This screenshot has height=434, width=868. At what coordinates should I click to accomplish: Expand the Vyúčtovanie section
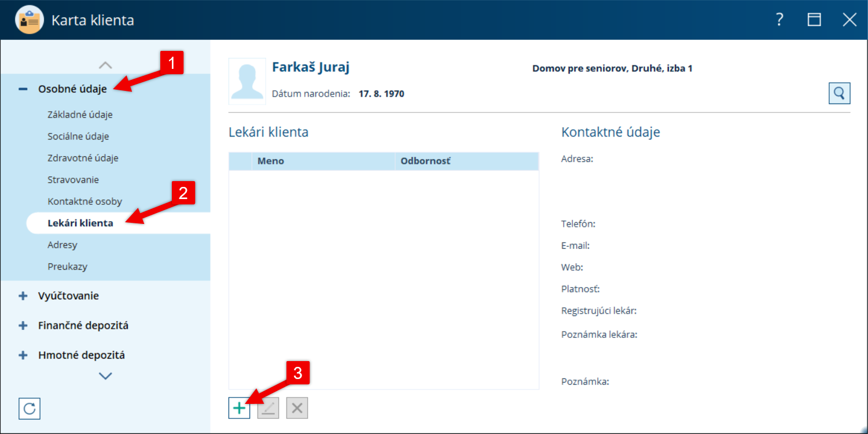click(x=23, y=296)
